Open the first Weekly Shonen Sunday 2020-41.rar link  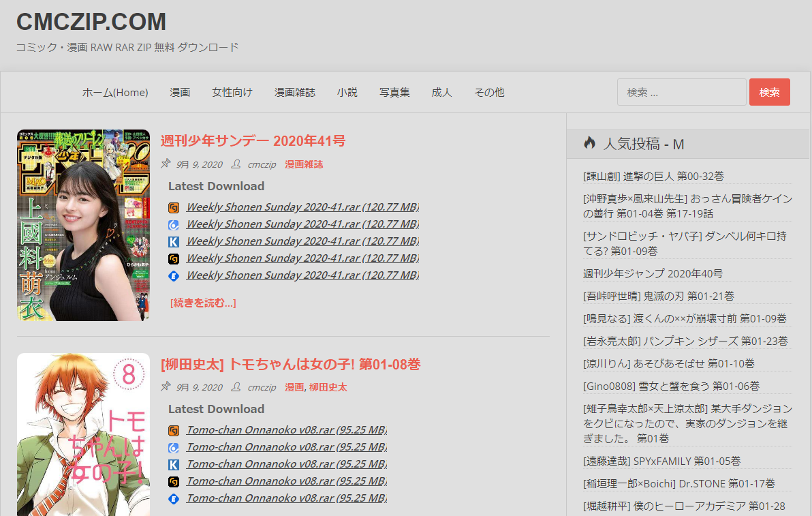[302, 207]
